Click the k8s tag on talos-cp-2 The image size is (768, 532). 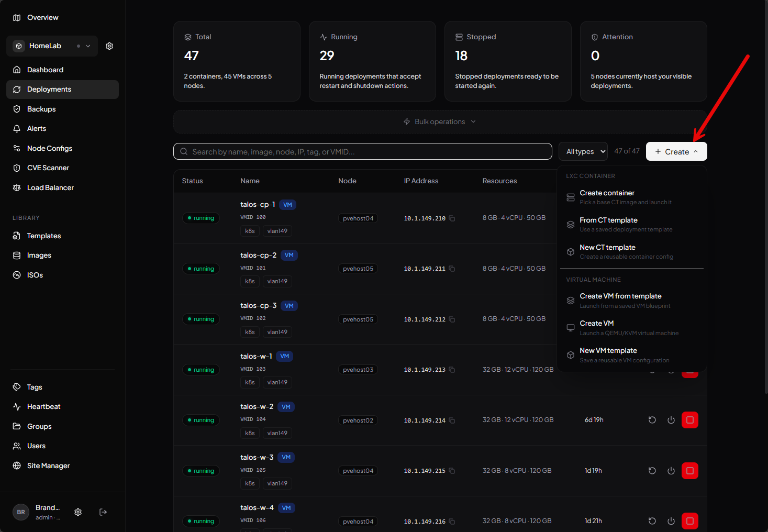(250, 281)
